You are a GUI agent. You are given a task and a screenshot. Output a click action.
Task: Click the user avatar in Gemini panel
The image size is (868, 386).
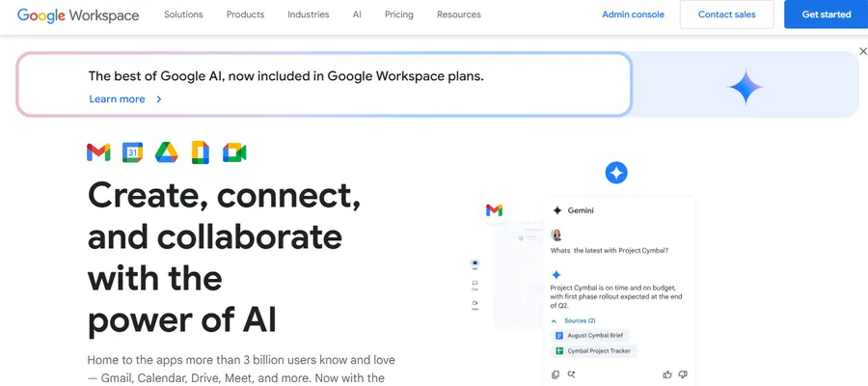tap(556, 234)
